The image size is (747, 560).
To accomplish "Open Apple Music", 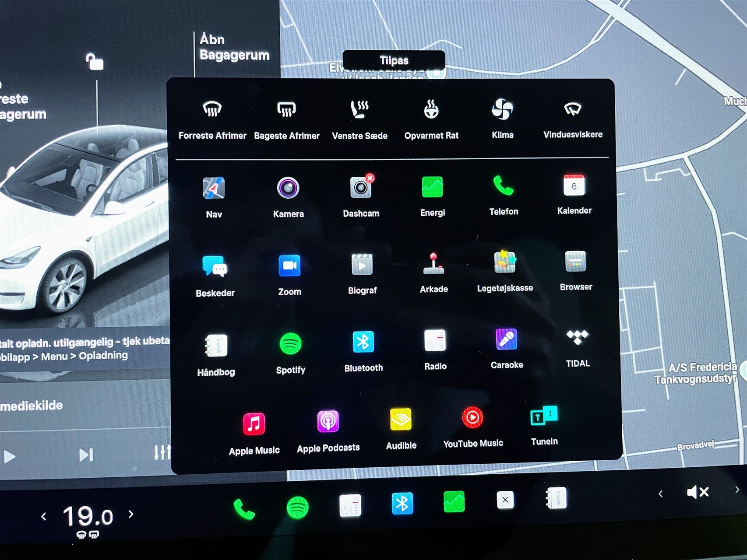I will pos(254,434).
